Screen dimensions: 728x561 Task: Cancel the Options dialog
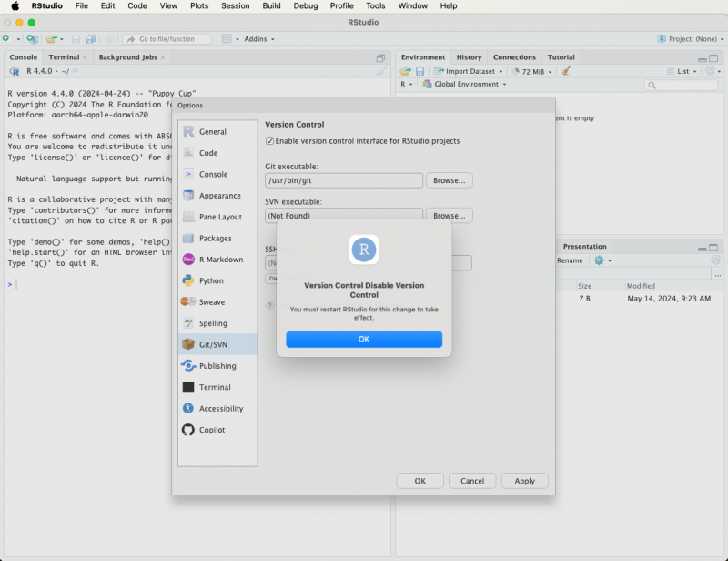(472, 481)
